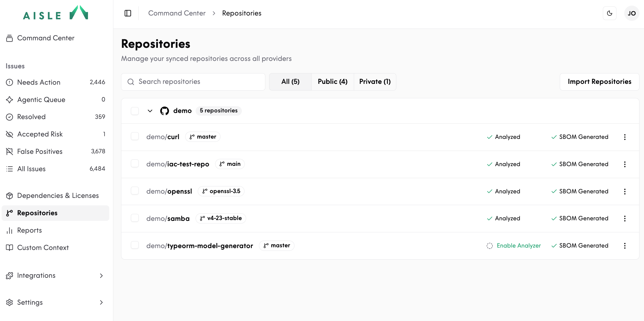Select all via demo group checkbox

135,111
